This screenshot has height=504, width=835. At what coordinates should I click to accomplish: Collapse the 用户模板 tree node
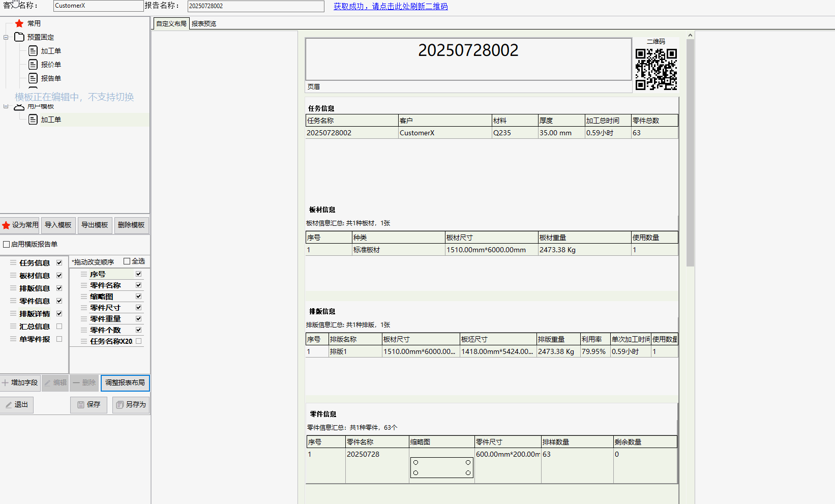6,106
